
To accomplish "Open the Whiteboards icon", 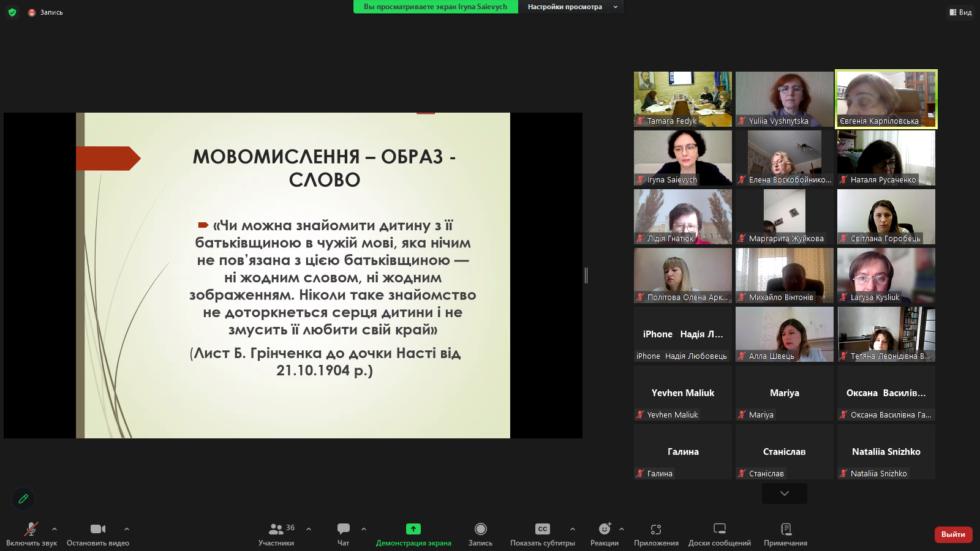I will click(x=720, y=529).
